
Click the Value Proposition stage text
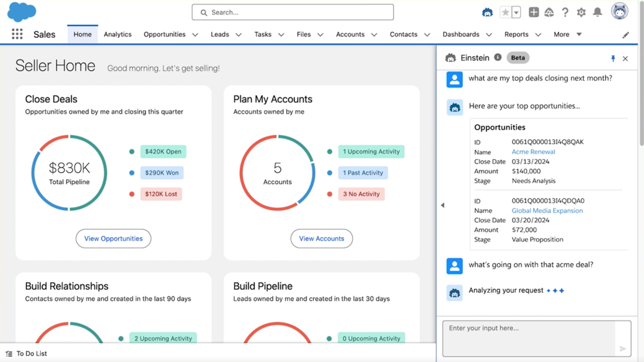click(x=537, y=239)
